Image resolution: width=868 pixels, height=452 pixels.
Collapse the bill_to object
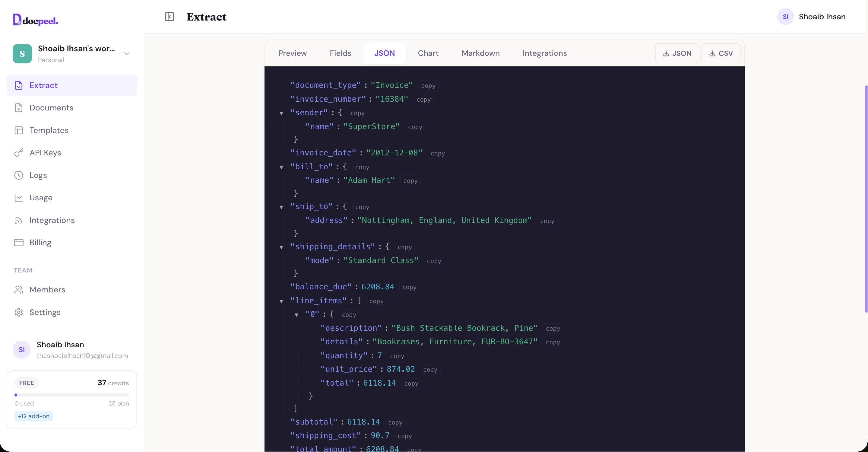click(281, 167)
